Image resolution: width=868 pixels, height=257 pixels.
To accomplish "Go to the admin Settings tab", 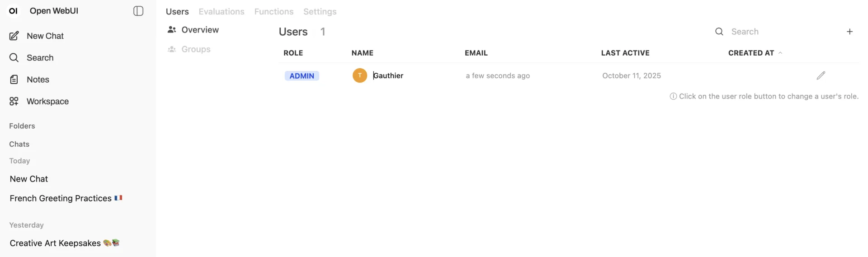I will [x=320, y=12].
